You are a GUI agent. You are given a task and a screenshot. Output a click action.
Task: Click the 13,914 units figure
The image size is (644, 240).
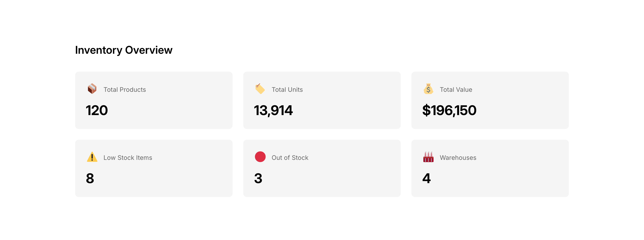(273, 110)
